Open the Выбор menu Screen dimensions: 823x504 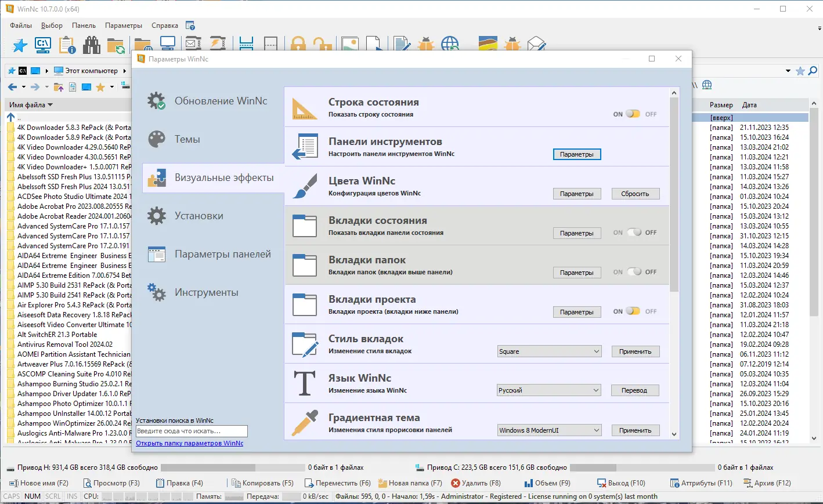tap(52, 26)
